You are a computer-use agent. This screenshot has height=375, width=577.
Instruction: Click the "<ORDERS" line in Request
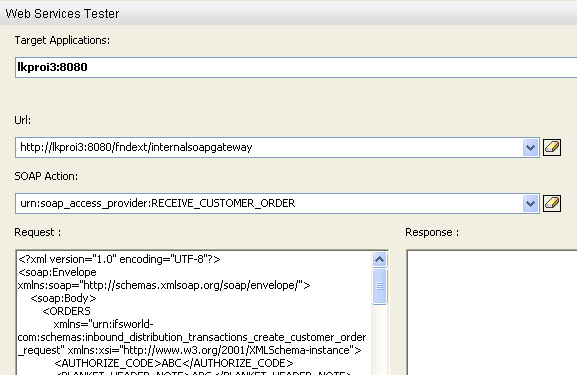pyautogui.click(x=66, y=311)
